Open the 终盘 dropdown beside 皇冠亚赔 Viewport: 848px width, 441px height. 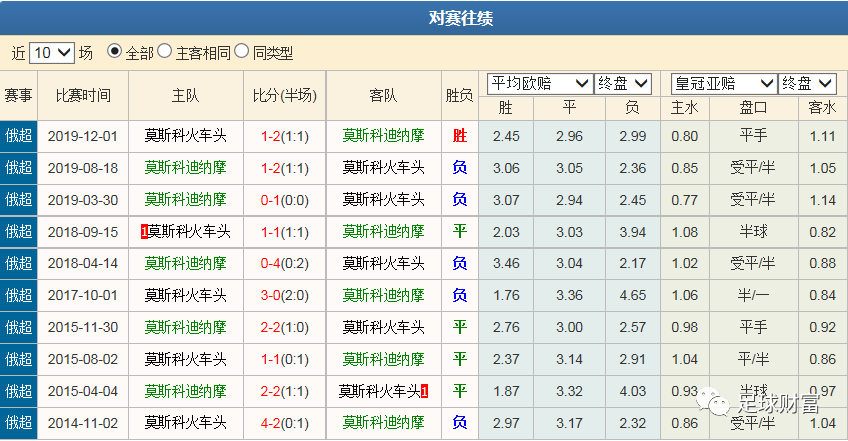[x=807, y=83]
